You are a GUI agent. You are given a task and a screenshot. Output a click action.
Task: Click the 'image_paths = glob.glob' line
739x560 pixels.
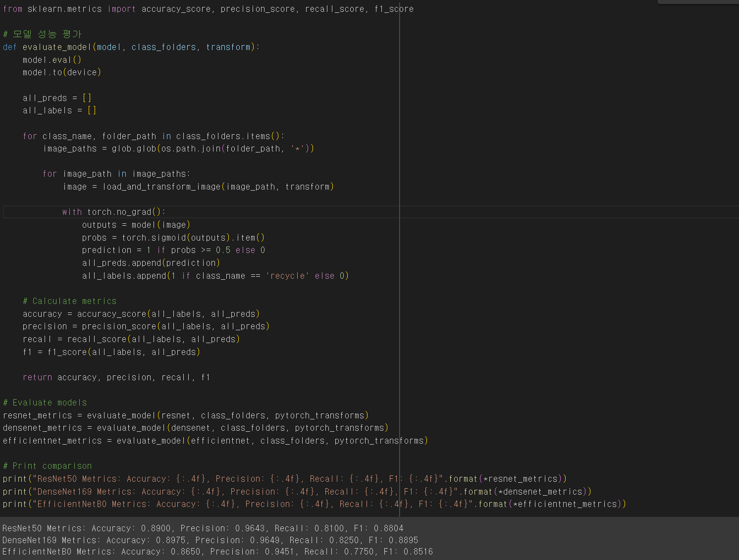178,149
